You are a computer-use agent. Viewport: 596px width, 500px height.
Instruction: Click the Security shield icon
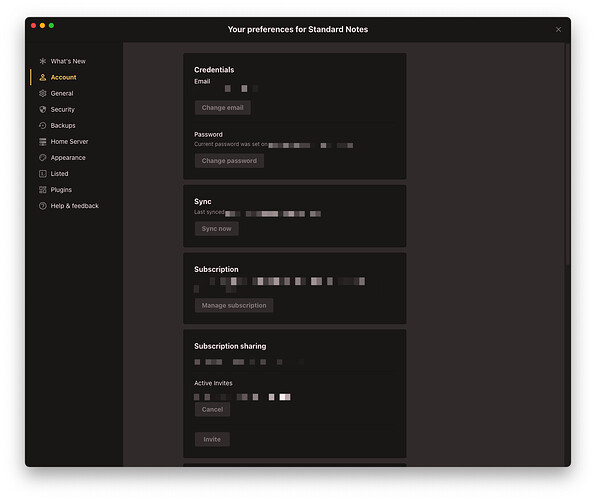(43, 110)
